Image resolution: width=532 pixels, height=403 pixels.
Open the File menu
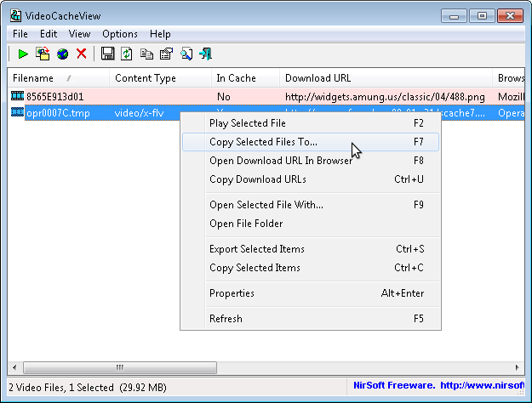coord(20,34)
